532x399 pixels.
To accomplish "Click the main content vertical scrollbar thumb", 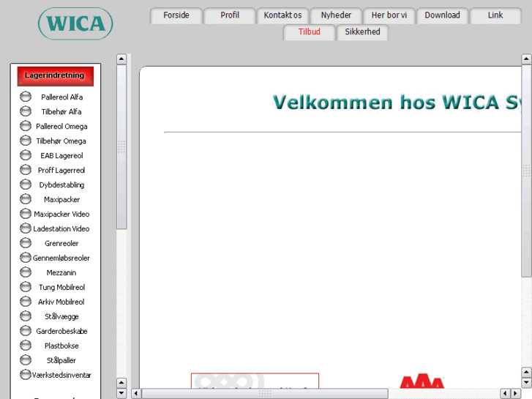I will click(x=526, y=171).
